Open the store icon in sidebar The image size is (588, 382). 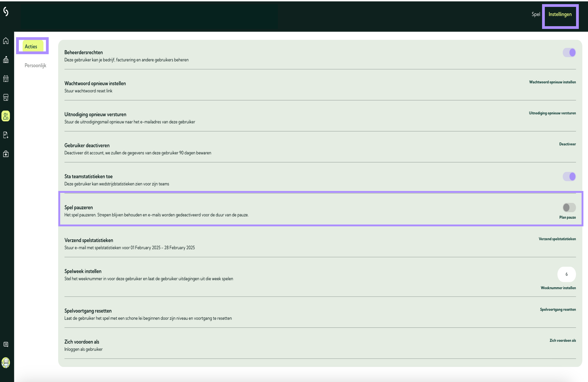pyautogui.click(x=6, y=97)
